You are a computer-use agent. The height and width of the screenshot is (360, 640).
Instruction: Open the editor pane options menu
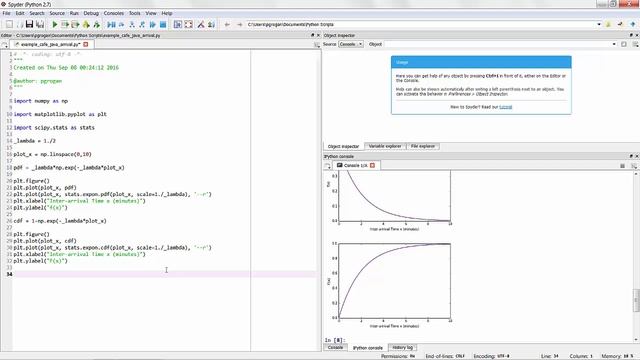point(317,44)
